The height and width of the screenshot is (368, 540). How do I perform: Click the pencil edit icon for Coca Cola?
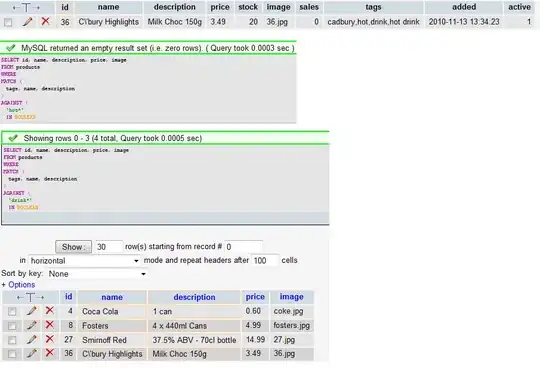point(32,311)
